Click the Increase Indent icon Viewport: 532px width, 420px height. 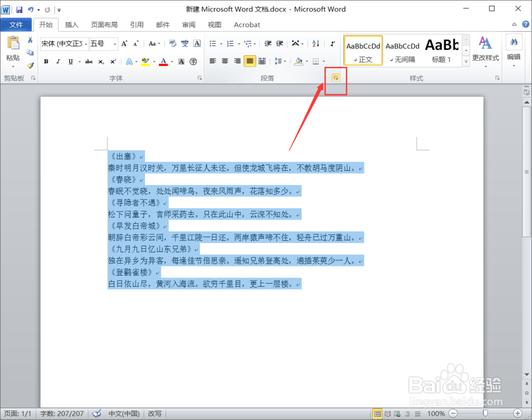click(280, 44)
